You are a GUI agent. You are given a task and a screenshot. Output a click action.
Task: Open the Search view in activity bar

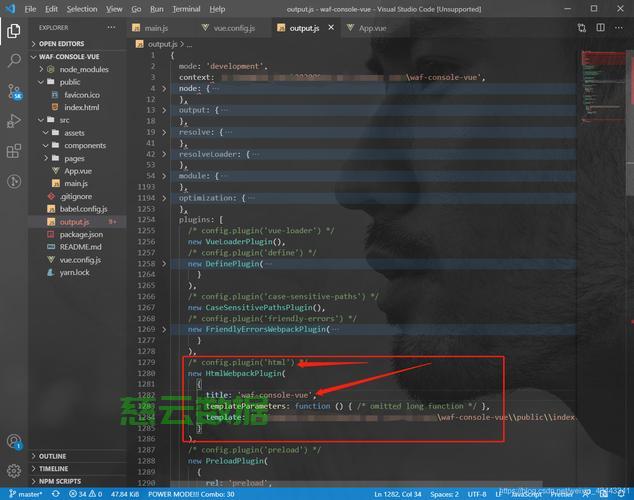tap(14, 61)
